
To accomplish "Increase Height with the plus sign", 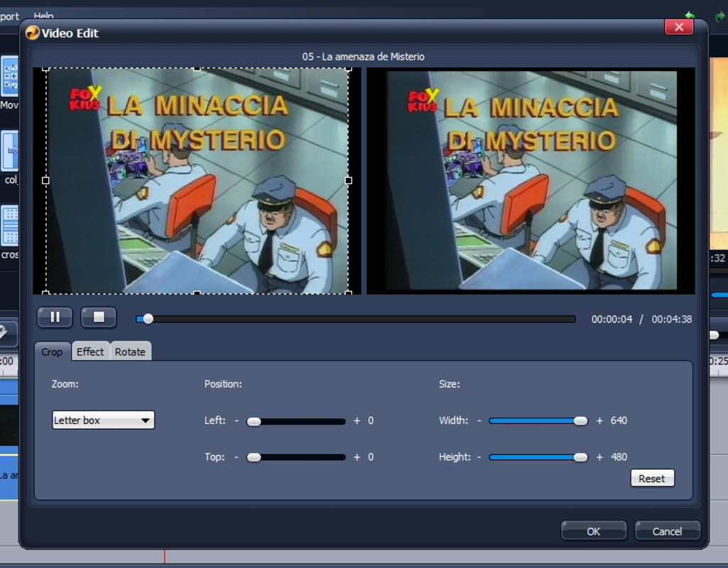I will point(600,457).
